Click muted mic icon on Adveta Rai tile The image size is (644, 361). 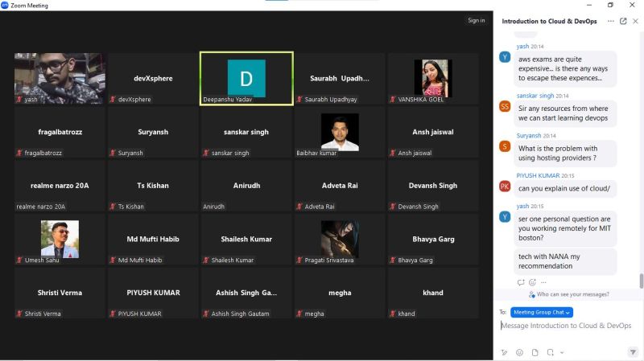coord(299,207)
